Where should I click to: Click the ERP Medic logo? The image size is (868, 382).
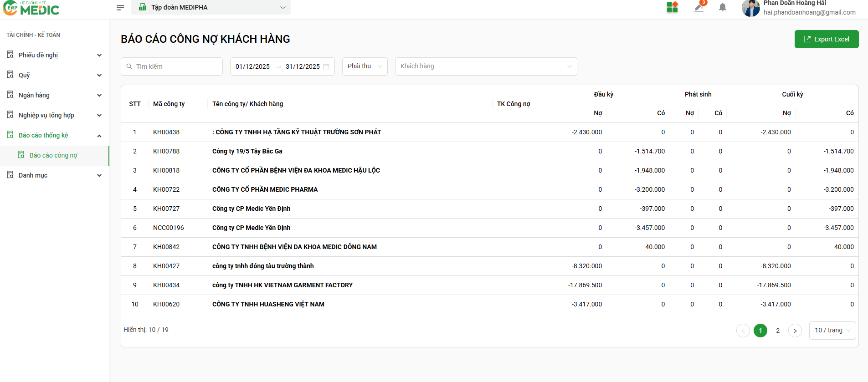tap(31, 8)
